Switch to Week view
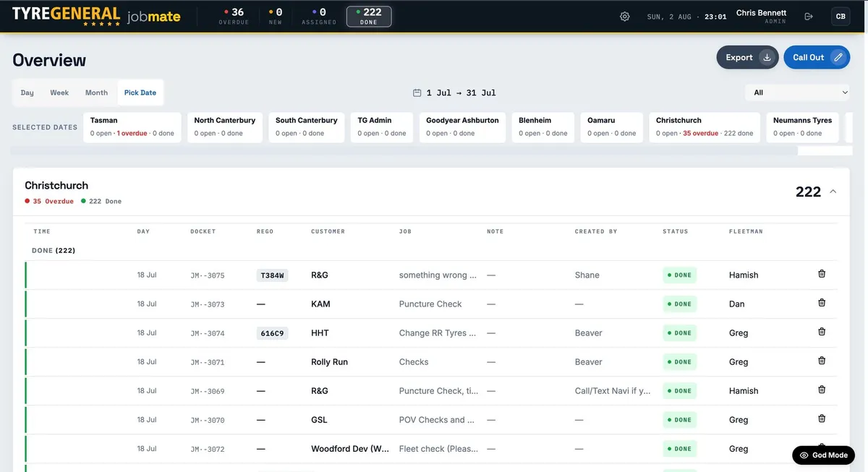The height and width of the screenshot is (472, 868). 59,93
